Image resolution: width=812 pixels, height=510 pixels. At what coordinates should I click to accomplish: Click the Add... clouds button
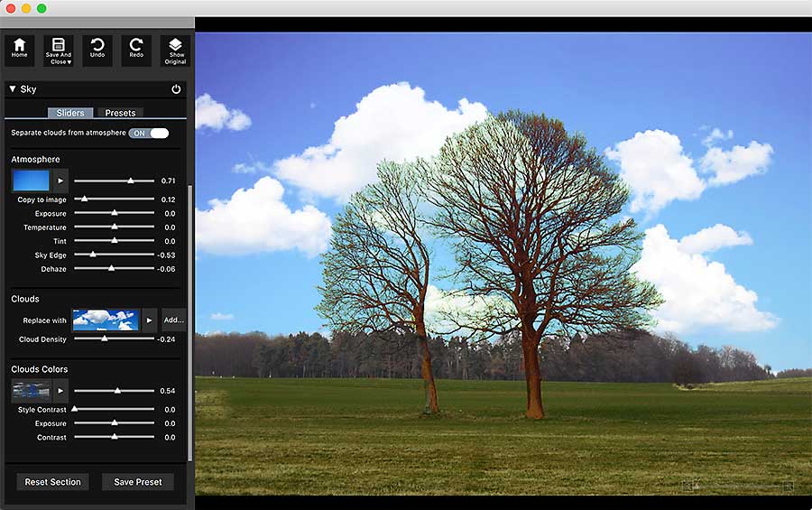tap(174, 320)
